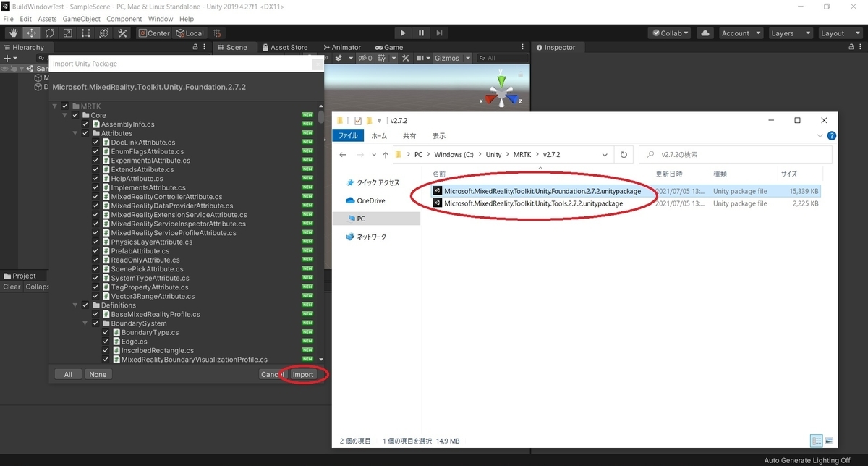This screenshot has height=466, width=868.
Task: Uncheck the MRTK root checkbox
Action: pyautogui.click(x=65, y=106)
